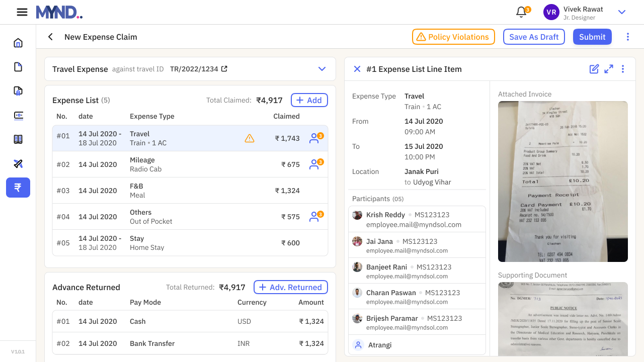
Task: Click the edit line item pencil icon
Action: pyautogui.click(x=594, y=69)
